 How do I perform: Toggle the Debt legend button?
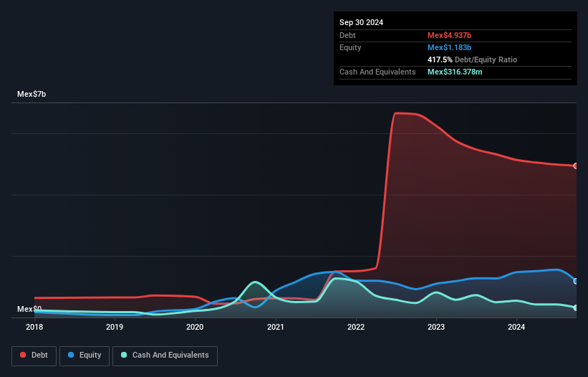(x=34, y=355)
